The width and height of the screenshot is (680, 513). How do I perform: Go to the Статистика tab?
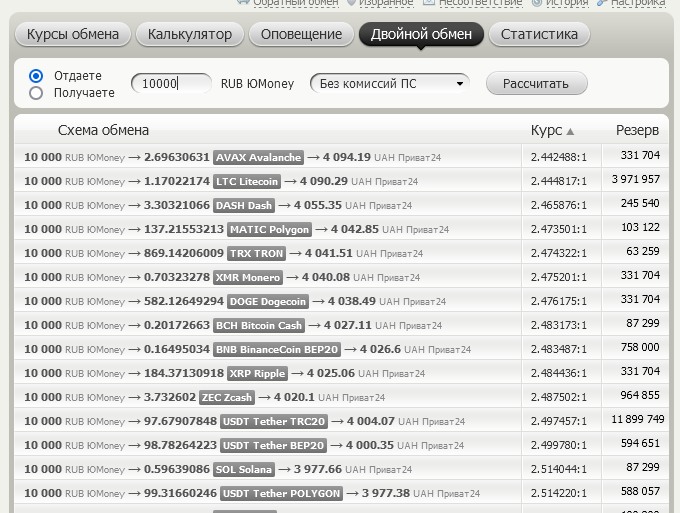539,34
